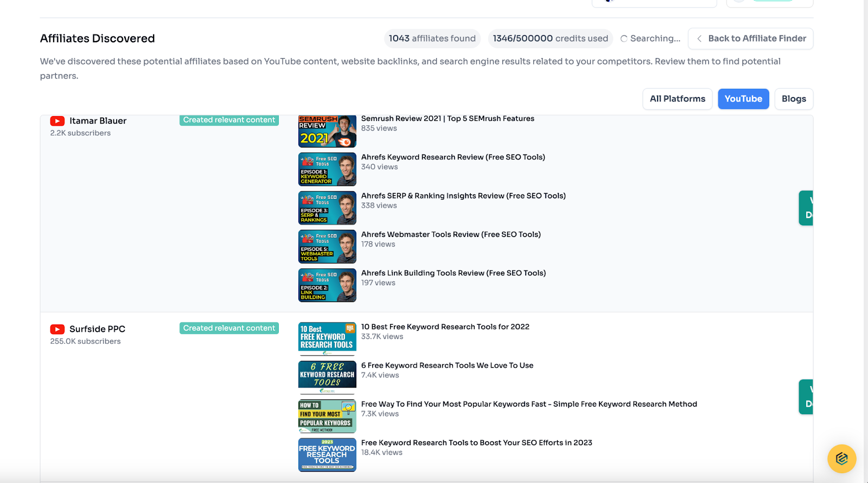Click YouTube icon beside Surfside PPC
Screen dimensions: 868x483
[58, 329]
